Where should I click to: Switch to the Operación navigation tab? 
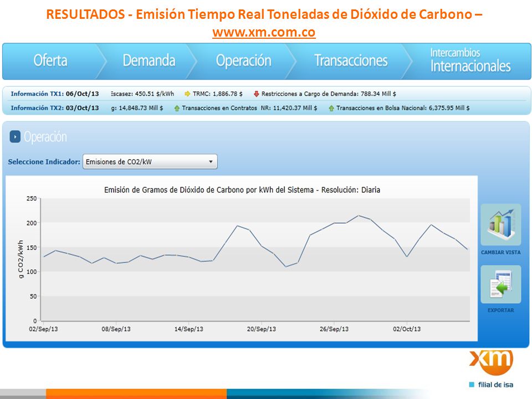244,61
